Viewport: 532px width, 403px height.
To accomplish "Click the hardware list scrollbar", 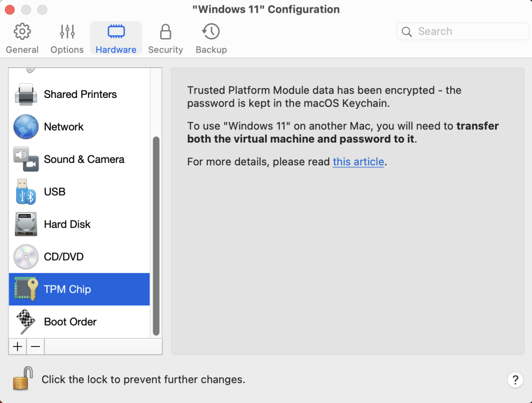I will coord(156,236).
